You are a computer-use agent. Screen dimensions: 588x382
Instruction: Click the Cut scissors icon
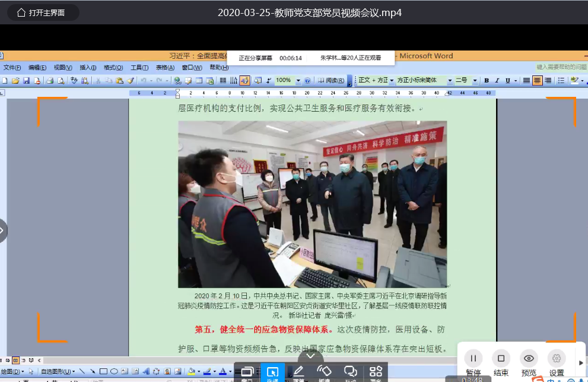pyautogui.click(x=98, y=80)
